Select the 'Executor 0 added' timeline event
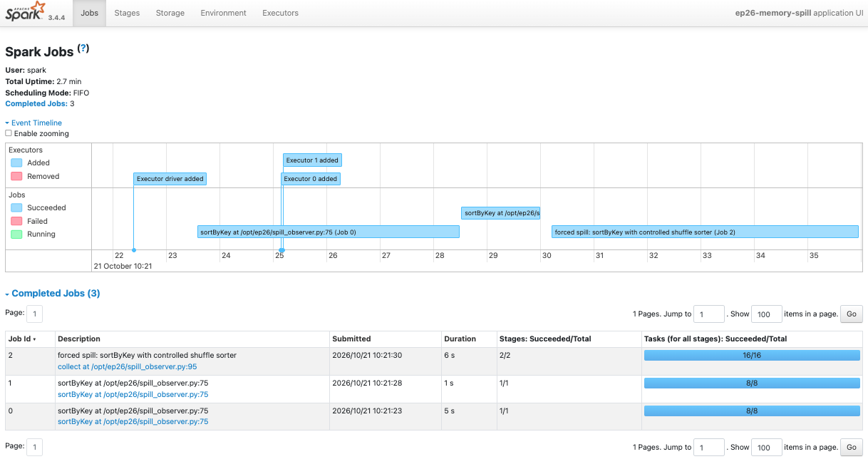The image size is (868, 464). [311, 179]
